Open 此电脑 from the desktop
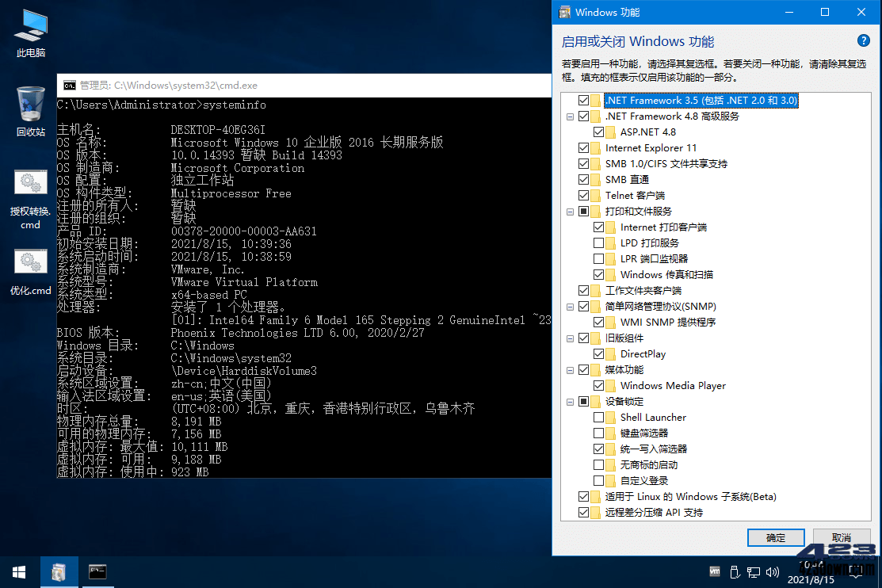Image resolution: width=882 pixels, height=588 pixels. (30, 28)
